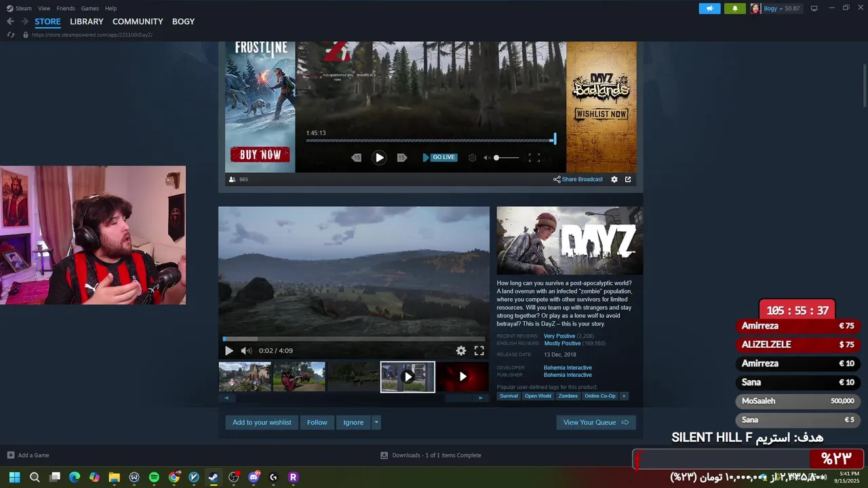Play the broadcast video
868x488 pixels.
379,157
